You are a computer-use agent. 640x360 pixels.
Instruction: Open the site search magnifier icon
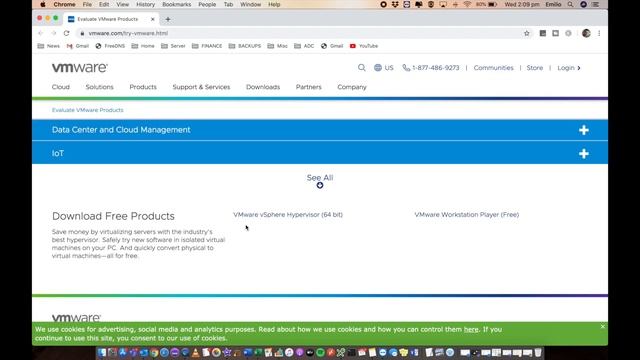tap(362, 68)
